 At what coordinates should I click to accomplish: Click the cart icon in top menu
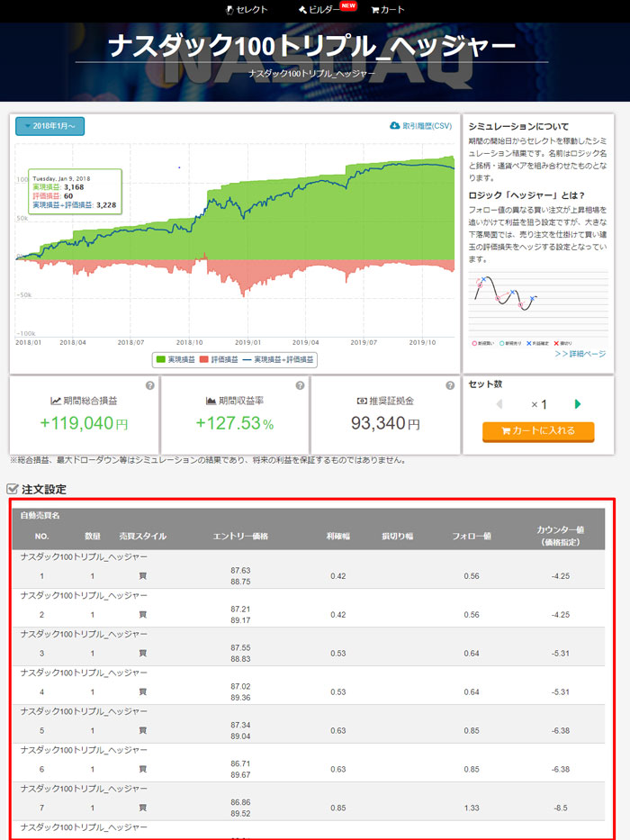[x=375, y=10]
